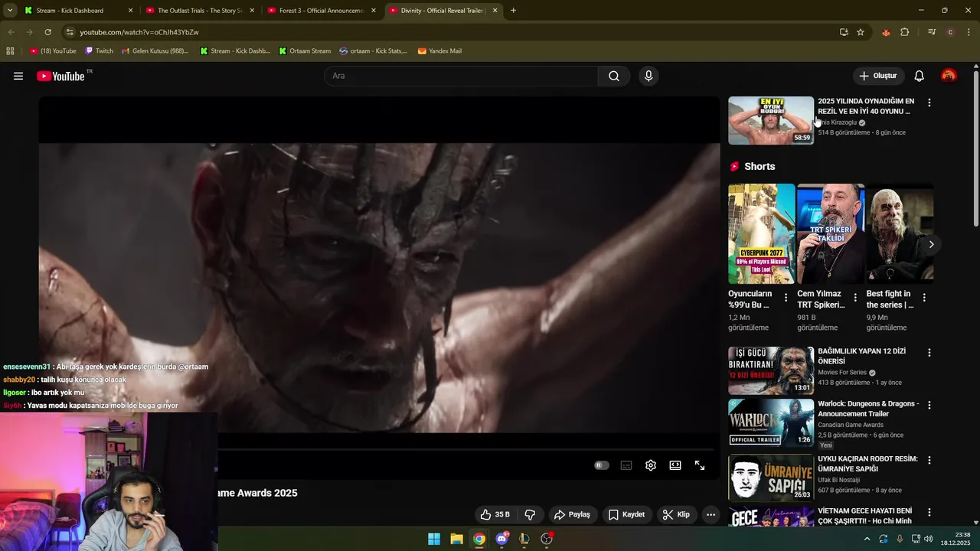Click the Paylaş share button
Screen dimensions: 980x551
(572, 514)
